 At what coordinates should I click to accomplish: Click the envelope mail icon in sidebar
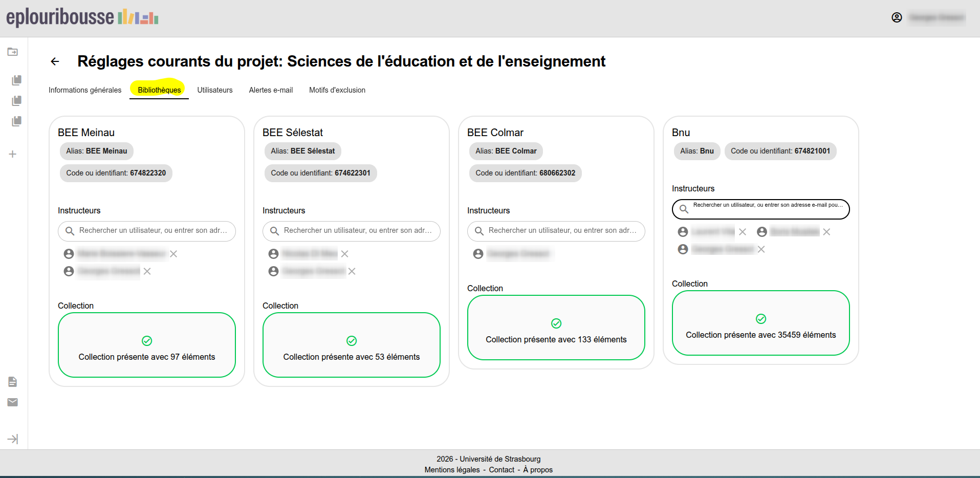click(x=13, y=402)
